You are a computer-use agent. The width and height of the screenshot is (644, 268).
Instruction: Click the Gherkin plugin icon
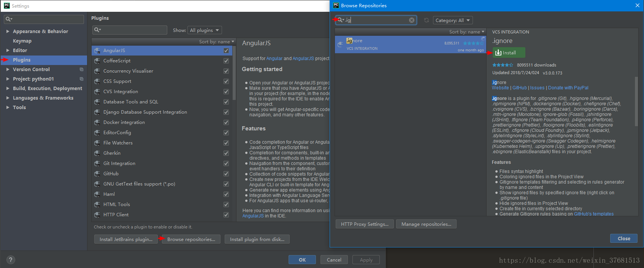97,153
